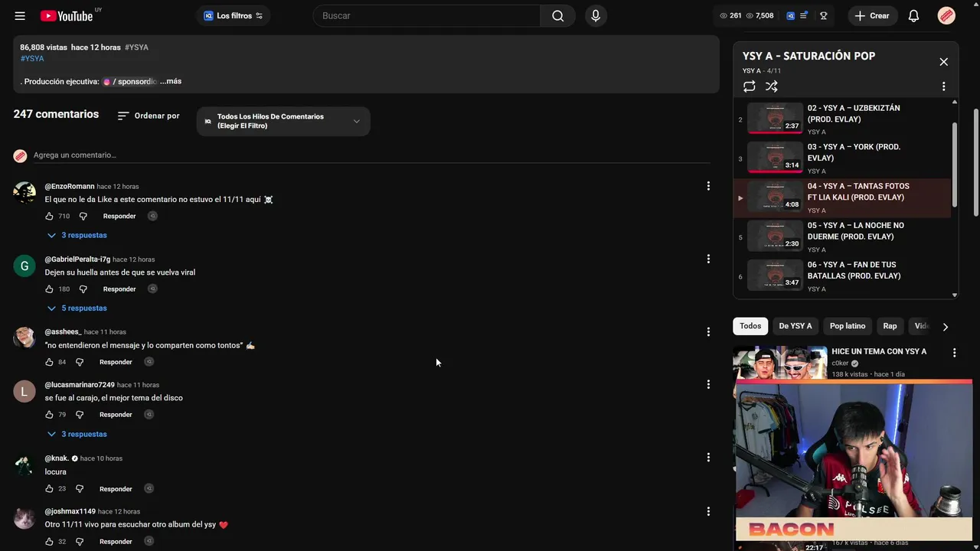Open options menu for @EnzoRomann comment
The width and height of the screenshot is (980, 551).
tap(708, 186)
